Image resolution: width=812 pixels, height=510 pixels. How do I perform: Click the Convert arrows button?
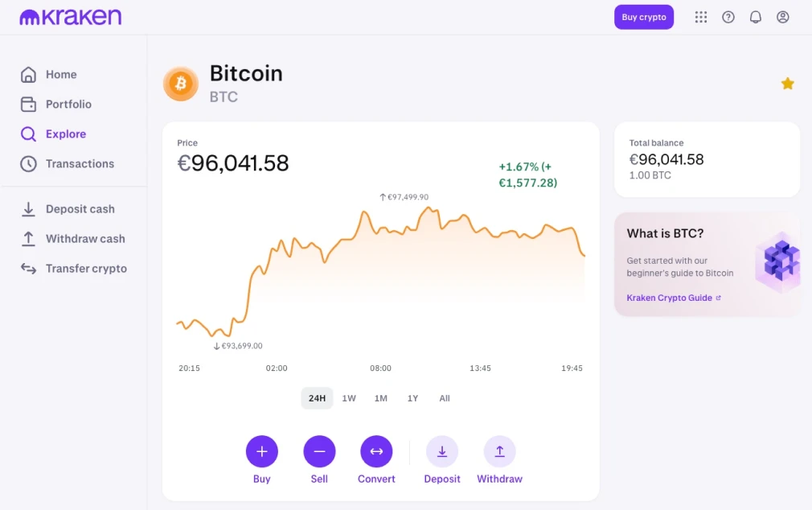(376, 452)
